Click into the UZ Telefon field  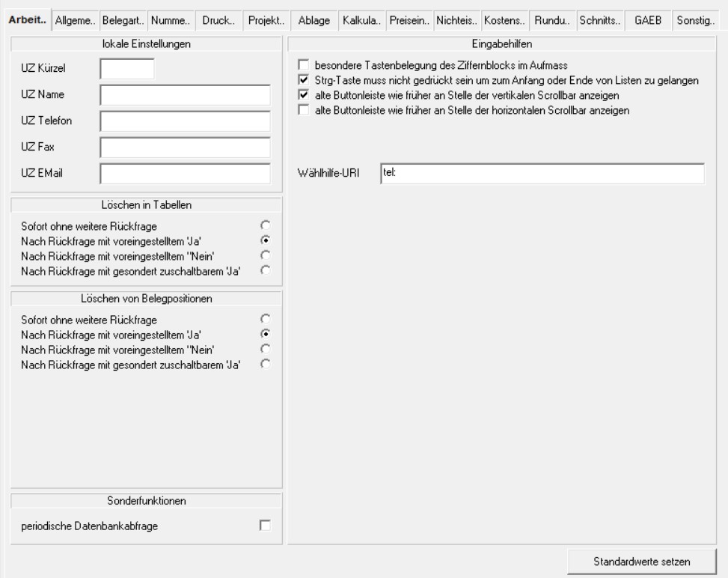point(186,121)
